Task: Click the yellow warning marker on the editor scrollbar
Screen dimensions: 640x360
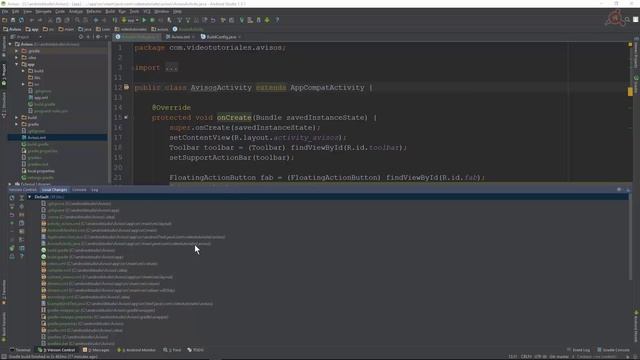Action: [630, 91]
